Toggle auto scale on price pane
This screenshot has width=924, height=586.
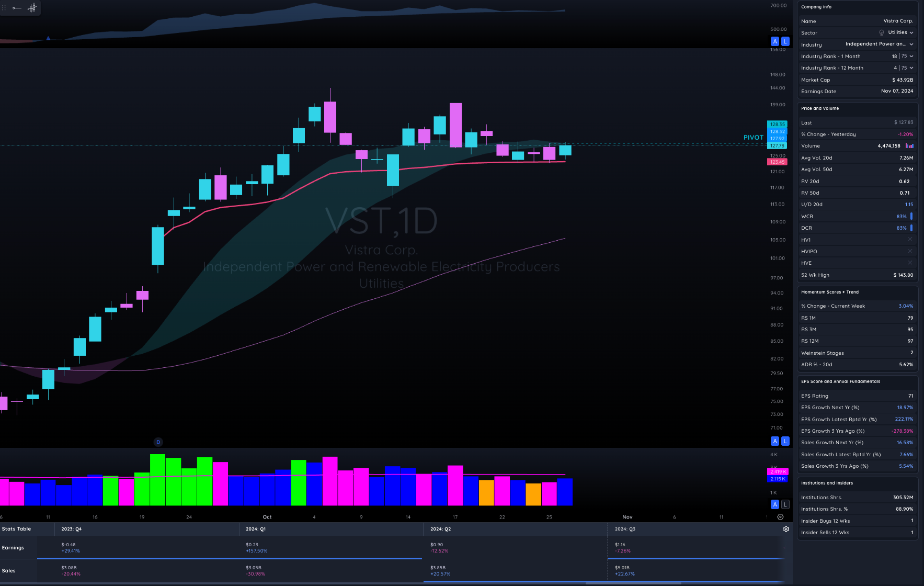coord(775,441)
